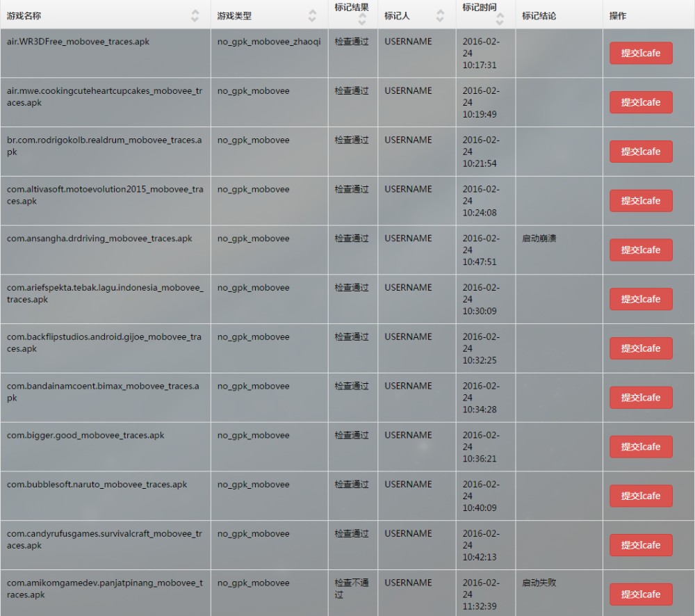Screen dimensions: 695x616
Task: Click the 检查不通过 result cell
Action: (352, 589)
